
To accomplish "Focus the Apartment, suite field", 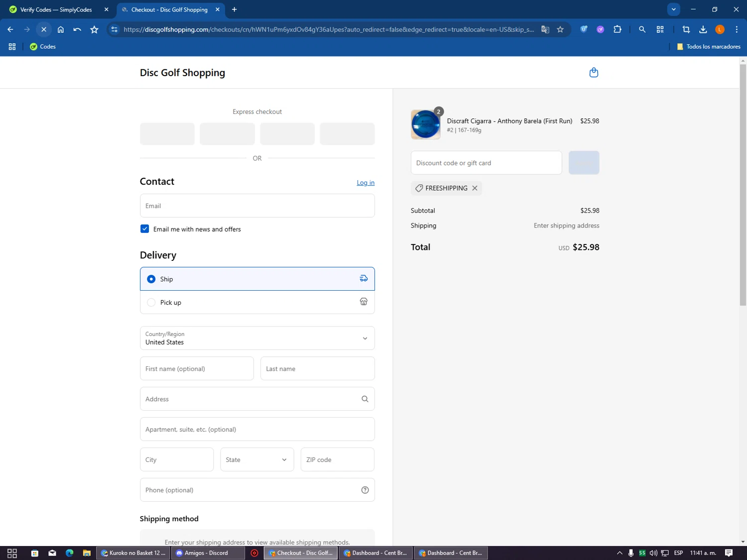I will coord(257,430).
